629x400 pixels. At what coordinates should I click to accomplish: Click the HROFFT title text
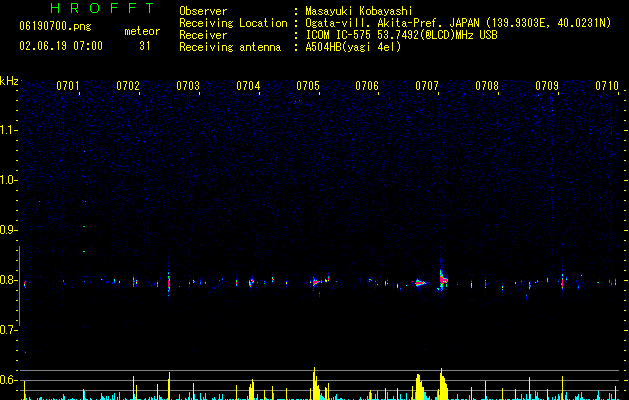(102, 8)
